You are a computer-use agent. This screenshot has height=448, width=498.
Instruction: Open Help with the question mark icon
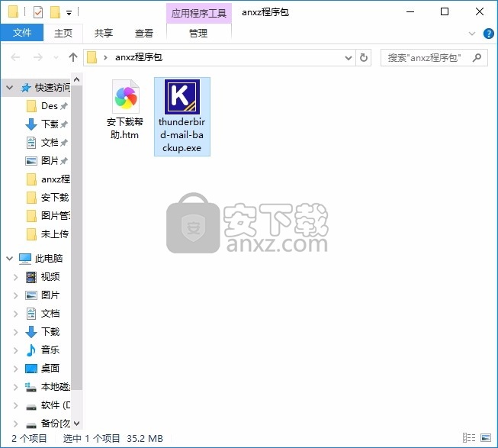(x=489, y=34)
